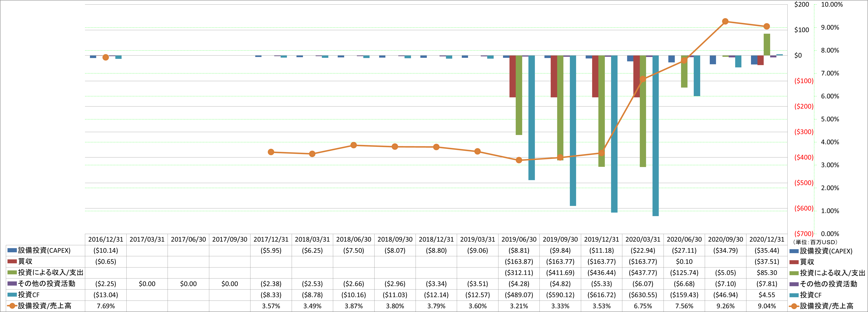This screenshot has width=868, height=312.
Task: Click the 2019/06/30 green investment bar
Action: point(519,95)
